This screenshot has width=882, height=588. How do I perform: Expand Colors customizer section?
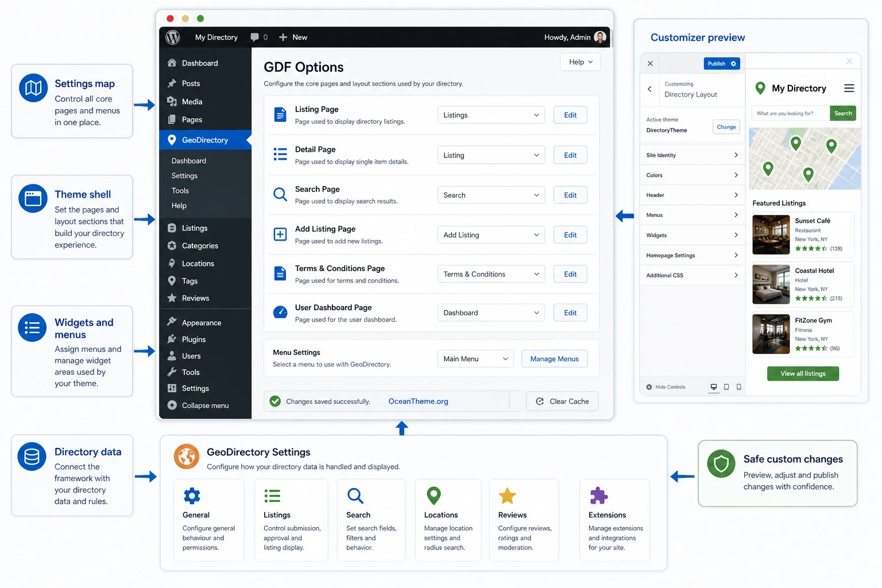point(692,175)
